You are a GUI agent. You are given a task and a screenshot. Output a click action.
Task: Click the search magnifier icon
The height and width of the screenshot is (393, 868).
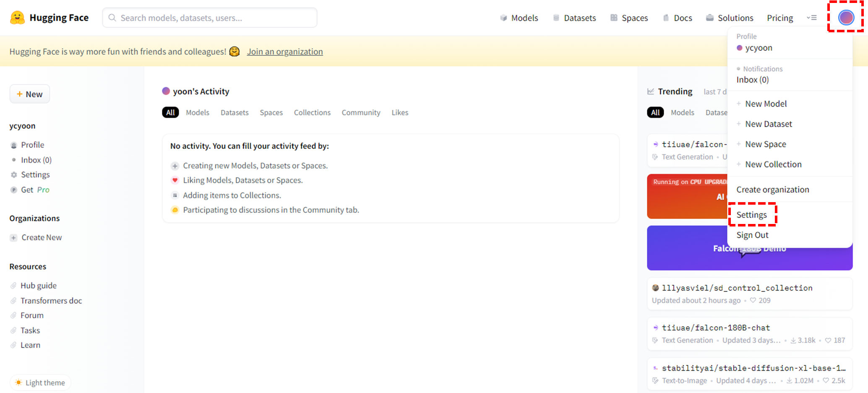(112, 18)
